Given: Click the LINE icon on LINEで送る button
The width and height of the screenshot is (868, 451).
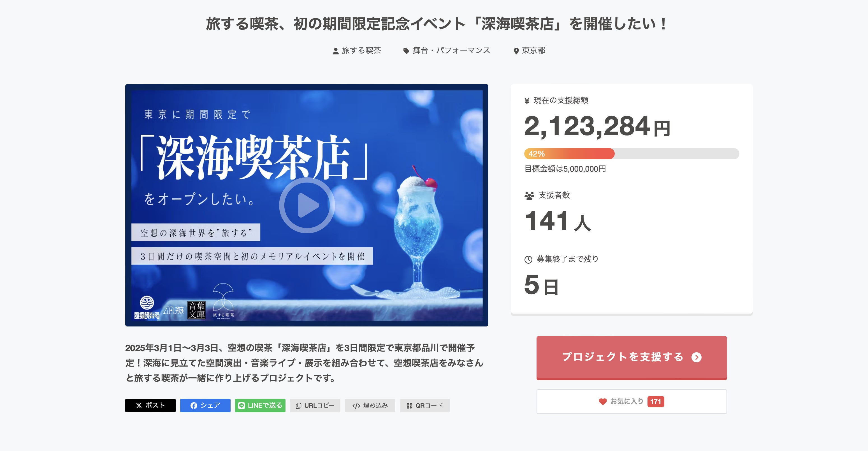Looking at the screenshot, I should [242, 406].
